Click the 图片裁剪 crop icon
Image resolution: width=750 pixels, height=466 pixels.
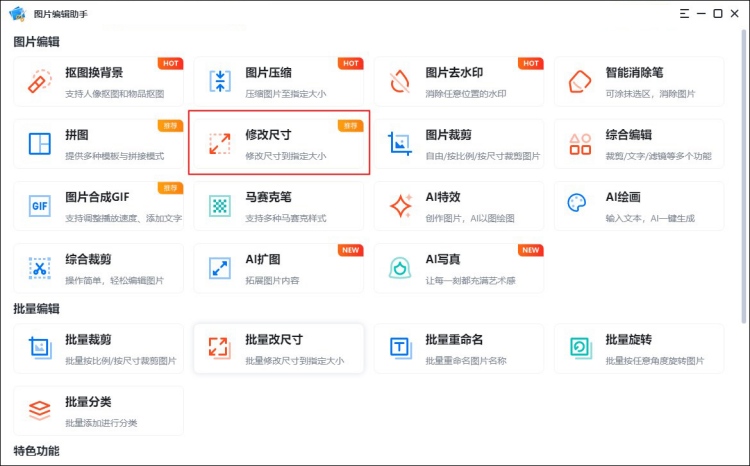[x=400, y=144]
